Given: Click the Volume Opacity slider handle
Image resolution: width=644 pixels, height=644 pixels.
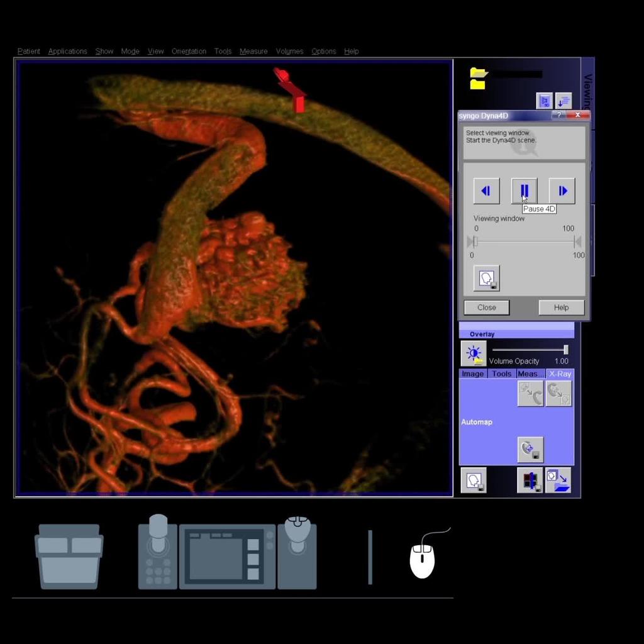Looking at the screenshot, I should coord(566,350).
